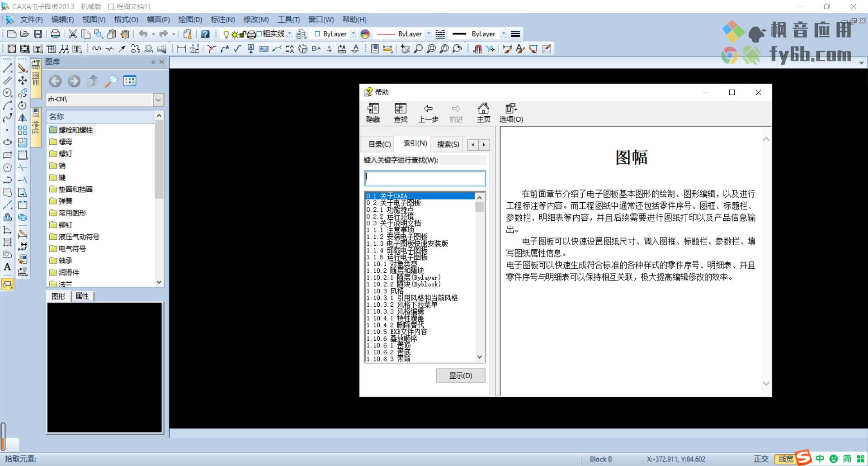Open the Undo history dropdown arrow
Viewport: 868px width, 466px height.
click(x=153, y=34)
